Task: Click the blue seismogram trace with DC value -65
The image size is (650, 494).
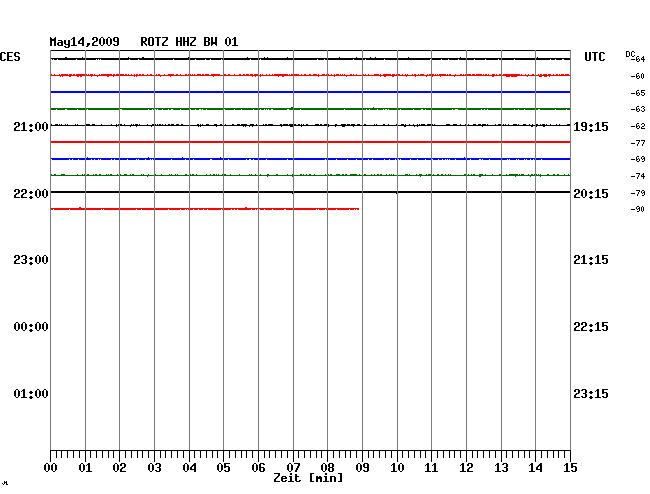Action: point(310,92)
